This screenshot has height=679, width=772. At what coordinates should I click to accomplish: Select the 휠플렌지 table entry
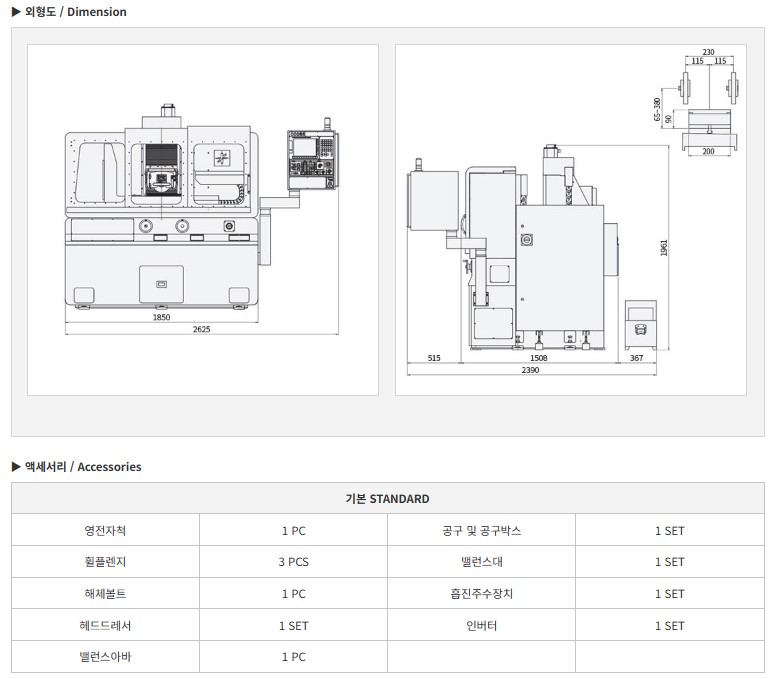[x=105, y=562]
